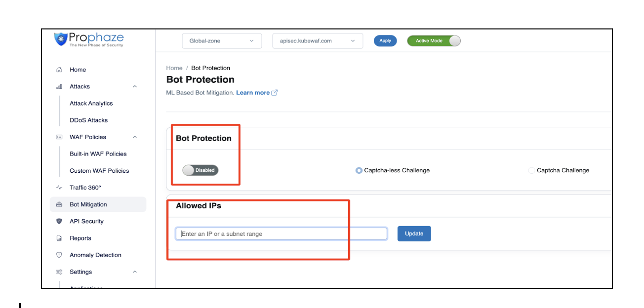This screenshot has height=308, width=644.
Task: Open Built-in WAF Policies menu item
Action: click(x=98, y=154)
